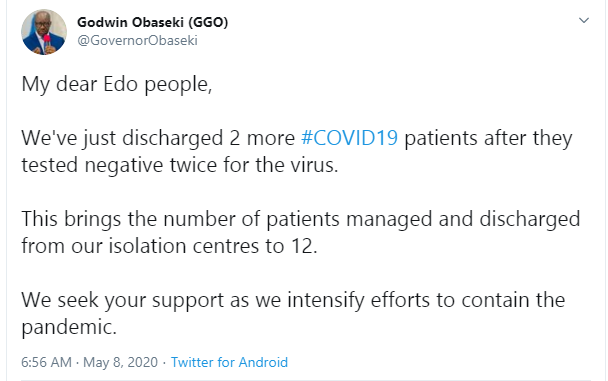
Task: Click the 'We seek your support' line
Action: tap(293, 300)
